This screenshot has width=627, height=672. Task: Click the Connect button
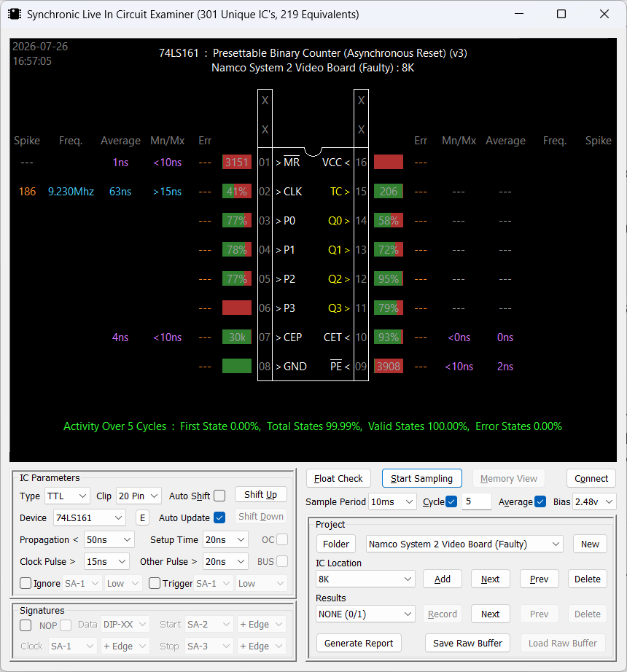pyautogui.click(x=591, y=478)
